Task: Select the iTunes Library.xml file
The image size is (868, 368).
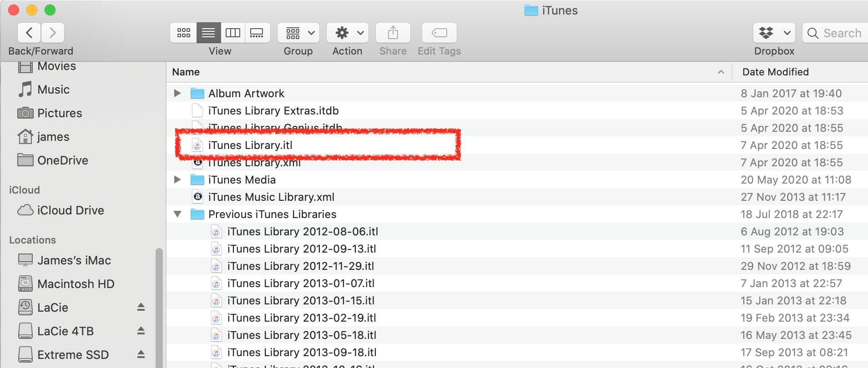Action: coord(254,163)
